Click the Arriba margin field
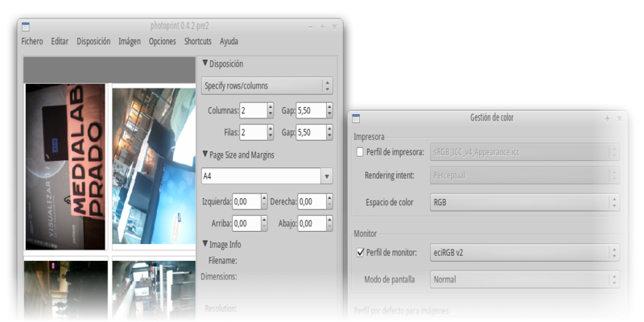 pos(247,224)
